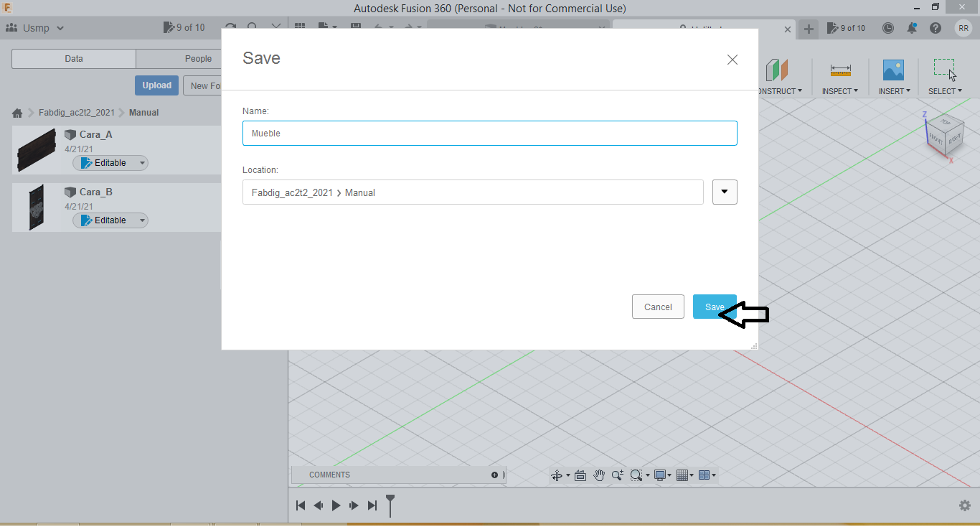Viewport: 980px width, 527px height.
Task: Select the Pan hand tool
Action: coord(599,475)
